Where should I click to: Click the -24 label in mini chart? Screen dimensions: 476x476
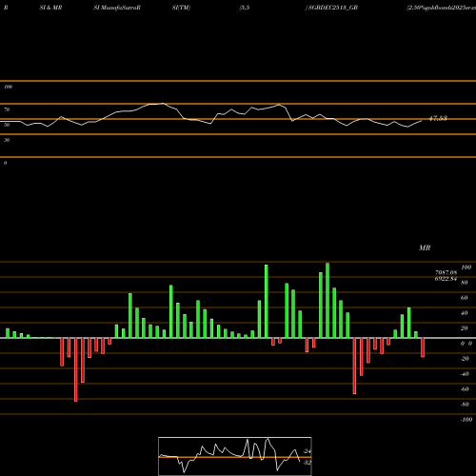pyautogui.click(x=307, y=451)
